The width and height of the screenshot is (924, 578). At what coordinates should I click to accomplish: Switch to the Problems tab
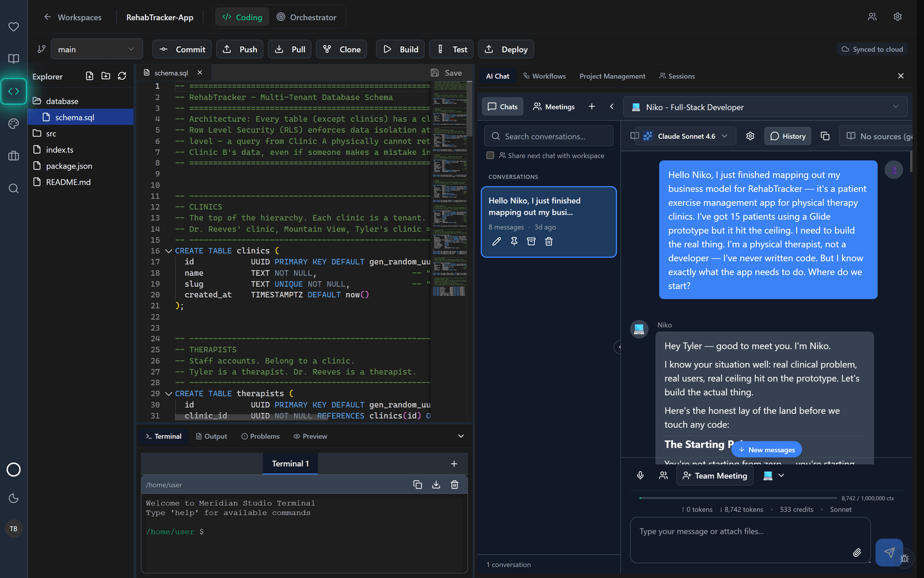(x=260, y=436)
